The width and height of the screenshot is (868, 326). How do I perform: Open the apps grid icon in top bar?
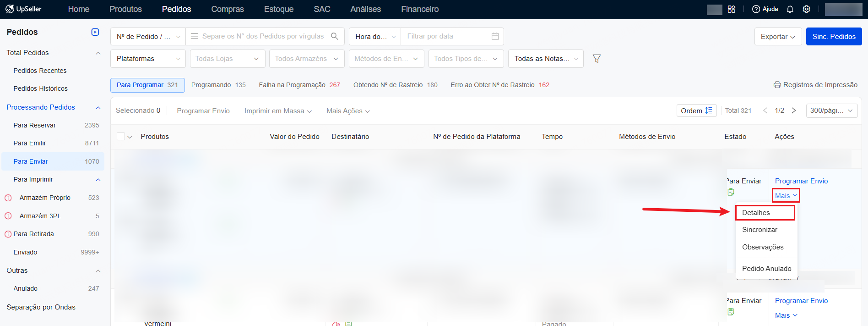point(732,9)
